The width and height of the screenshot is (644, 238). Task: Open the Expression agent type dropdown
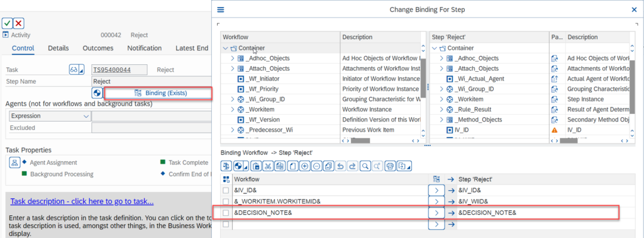86,116
